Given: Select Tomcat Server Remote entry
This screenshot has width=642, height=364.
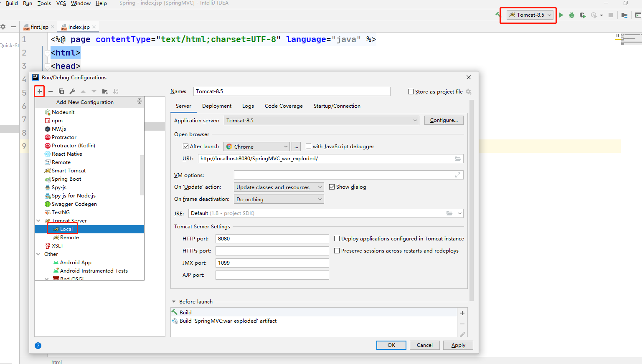Looking at the screenshot, I should point(69,238).
